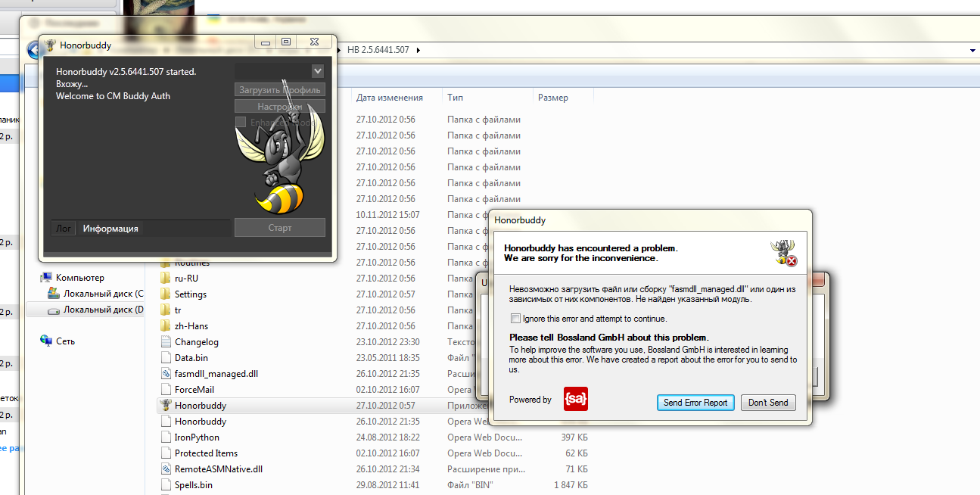980x495 pixels.
Task: Open the dropdown at top of Honorbuddy window
Action: click(318, 70)
